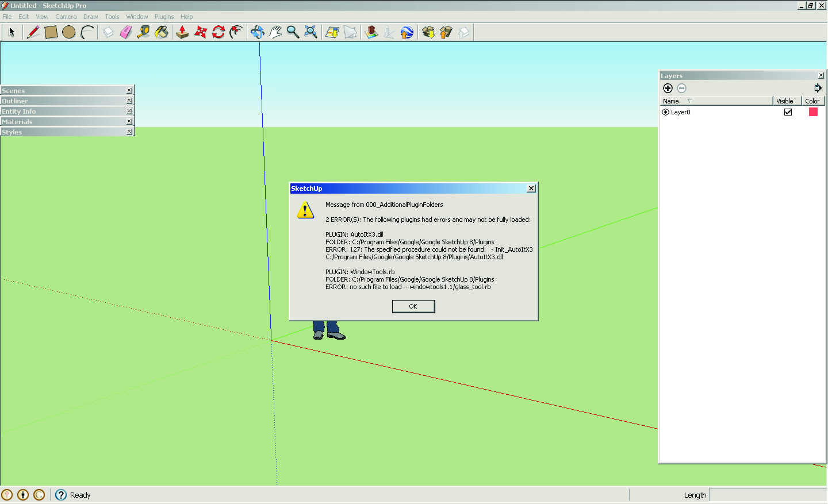
Task: Select the Push/Pull tool
Action: coord(182,32)
